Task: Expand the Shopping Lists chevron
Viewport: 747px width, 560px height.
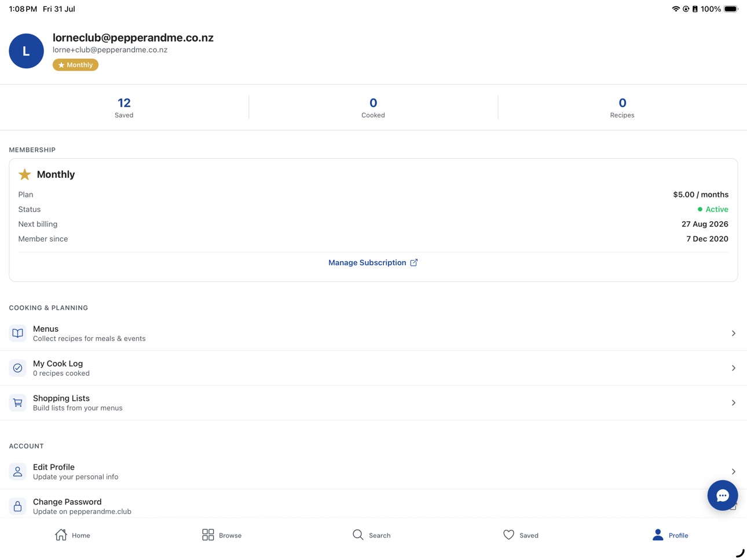Action: (733, 402)
